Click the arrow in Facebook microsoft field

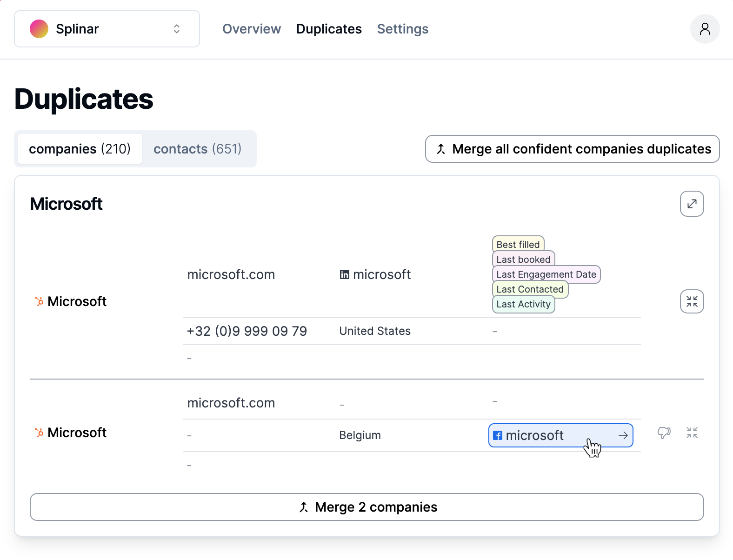click(x=623, y=435)
